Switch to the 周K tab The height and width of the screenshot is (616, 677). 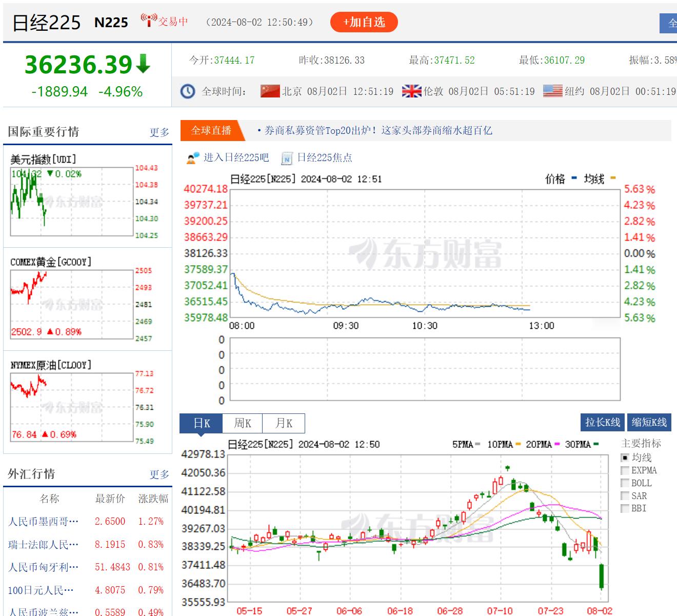243,423
